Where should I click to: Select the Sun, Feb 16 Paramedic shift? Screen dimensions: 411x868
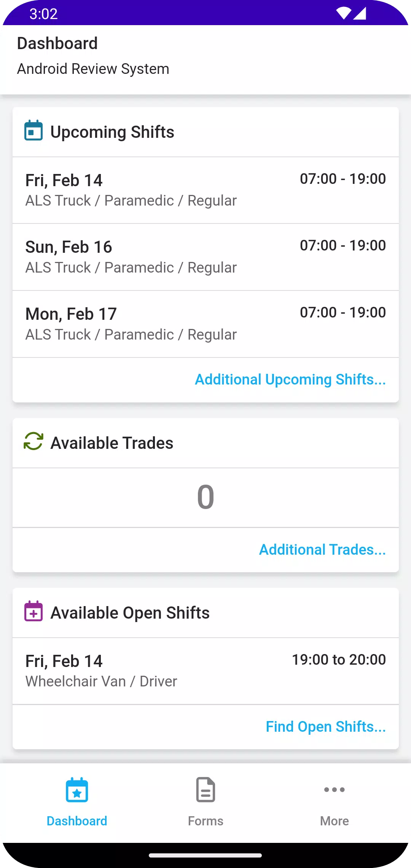tap(205, 257)
